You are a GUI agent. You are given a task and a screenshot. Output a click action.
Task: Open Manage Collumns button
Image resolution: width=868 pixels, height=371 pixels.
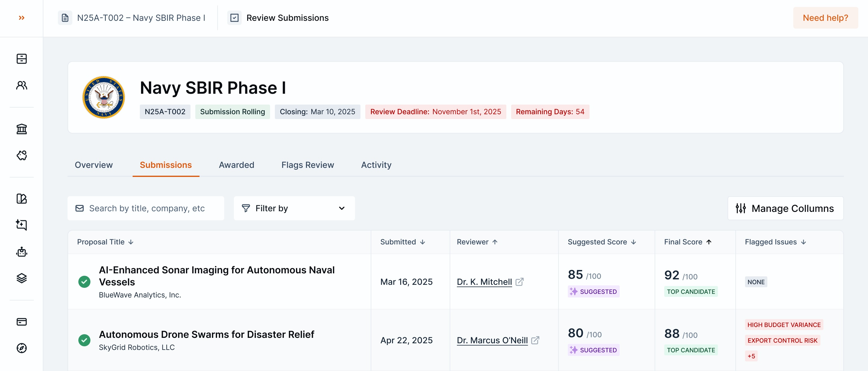785,208
